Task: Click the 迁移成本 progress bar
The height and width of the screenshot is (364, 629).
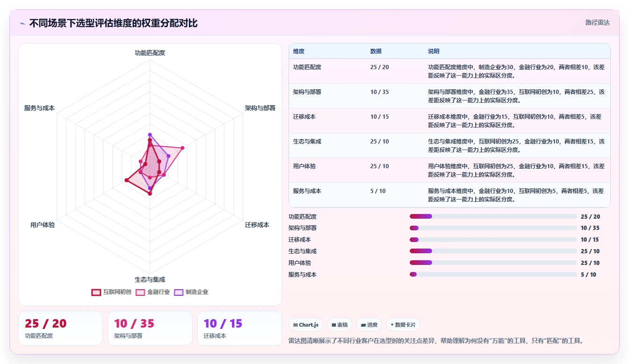Action: 493,240
